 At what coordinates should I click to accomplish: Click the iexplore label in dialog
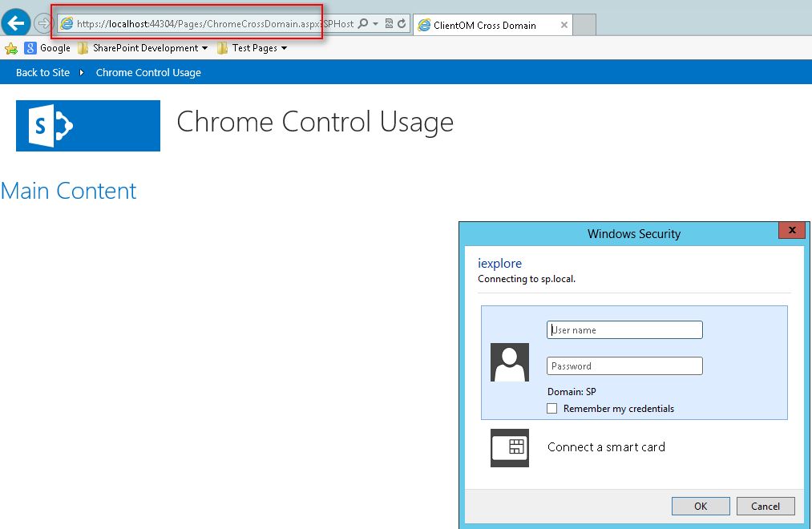(x=499, y=263)
